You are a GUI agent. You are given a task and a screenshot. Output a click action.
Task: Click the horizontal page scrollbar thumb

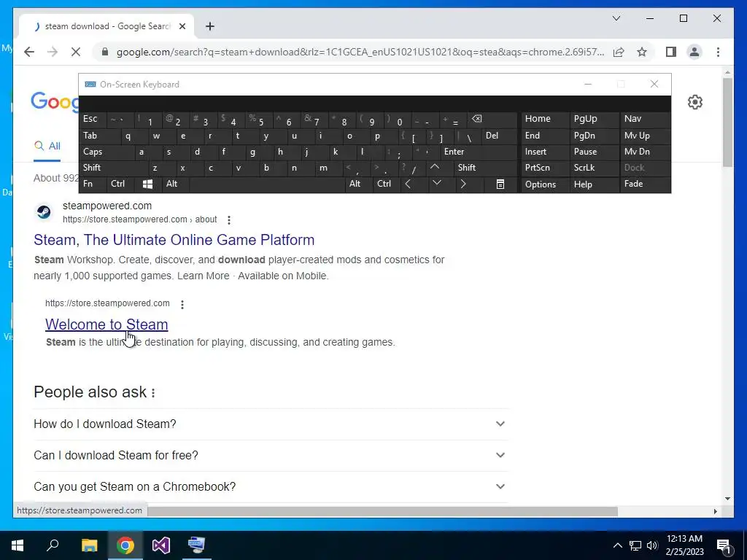coord(382,511)
